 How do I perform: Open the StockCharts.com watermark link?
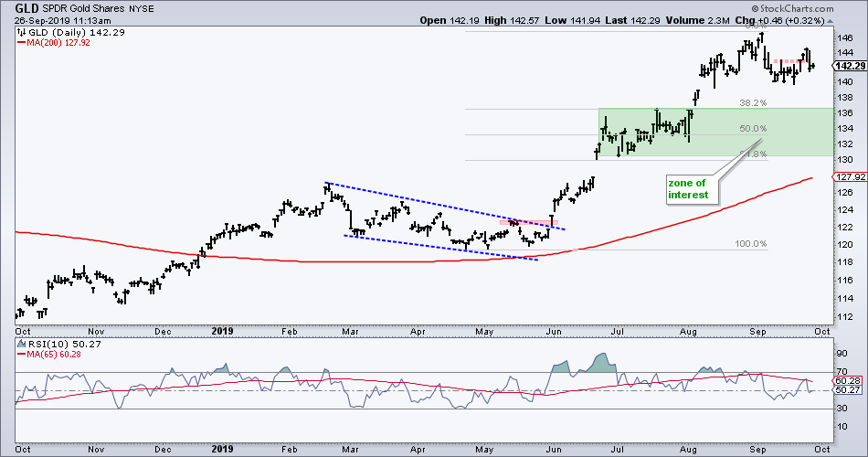click(793, 8)
